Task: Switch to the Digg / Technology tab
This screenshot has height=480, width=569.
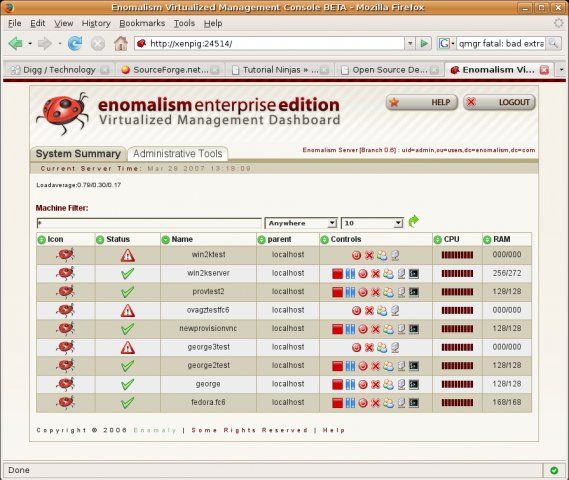Action: [x=59, y=70]
